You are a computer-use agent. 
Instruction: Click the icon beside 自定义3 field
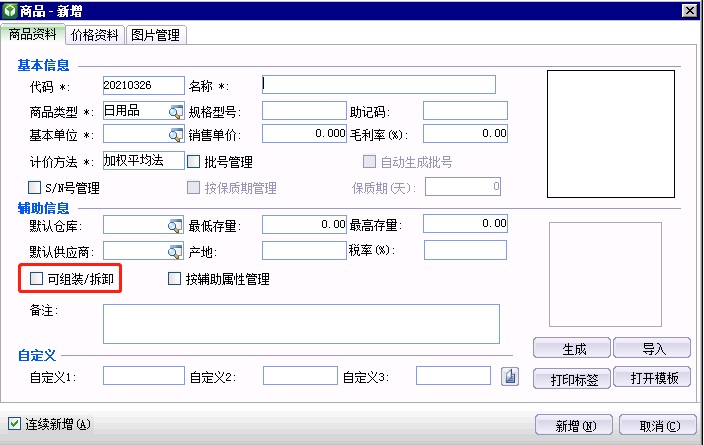[510, 377]
